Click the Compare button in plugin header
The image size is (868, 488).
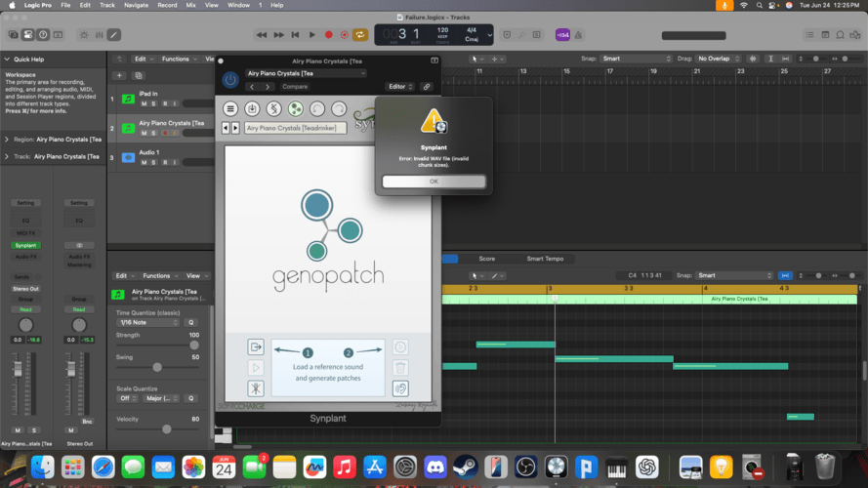click(x=295, y=87)
